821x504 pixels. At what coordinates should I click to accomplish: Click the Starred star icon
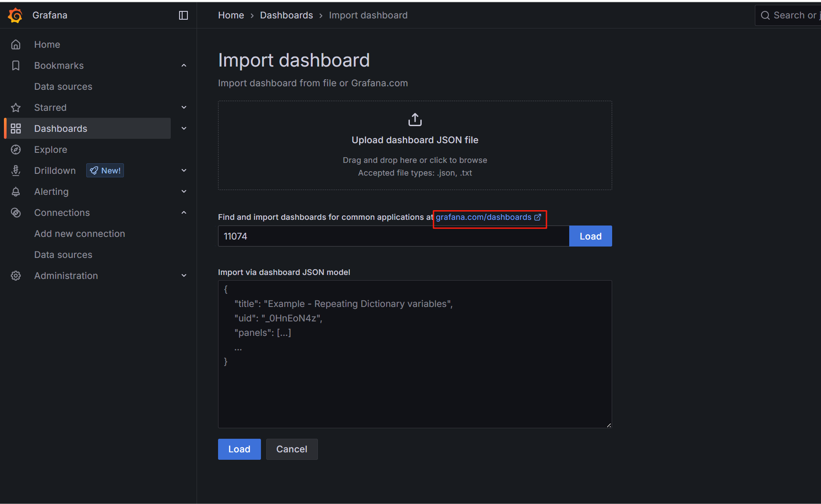16,107
